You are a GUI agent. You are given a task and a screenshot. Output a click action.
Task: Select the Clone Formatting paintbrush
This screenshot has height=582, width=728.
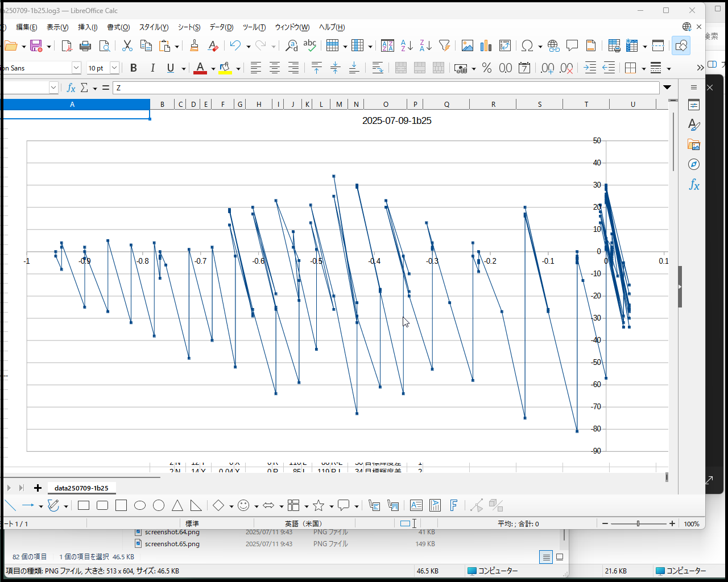195,46
